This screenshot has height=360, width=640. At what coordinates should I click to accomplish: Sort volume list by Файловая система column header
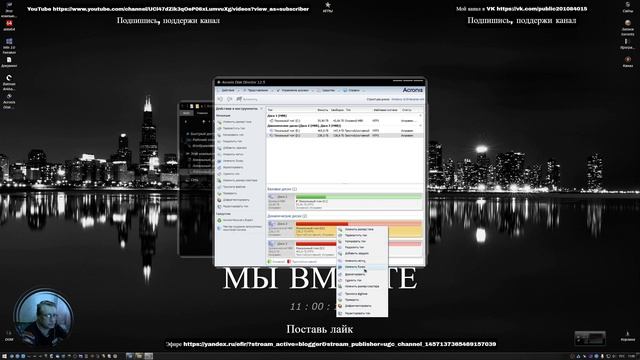tap(386, 110)
